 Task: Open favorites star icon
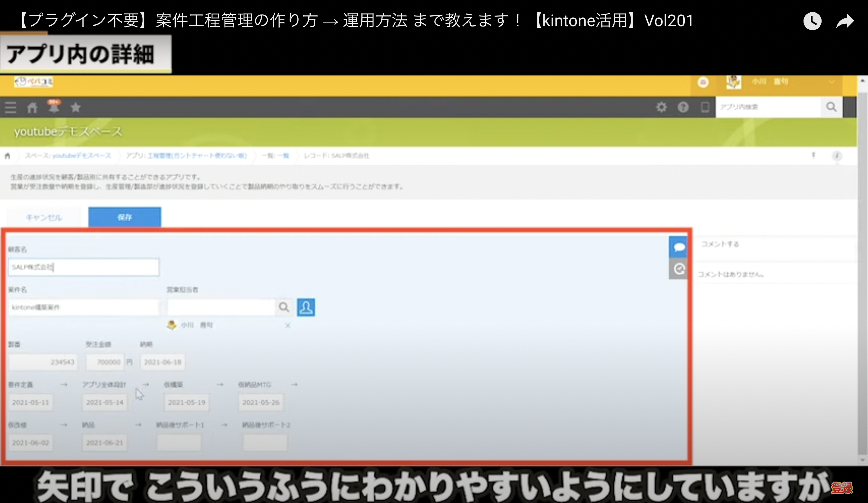coord(75,107)
